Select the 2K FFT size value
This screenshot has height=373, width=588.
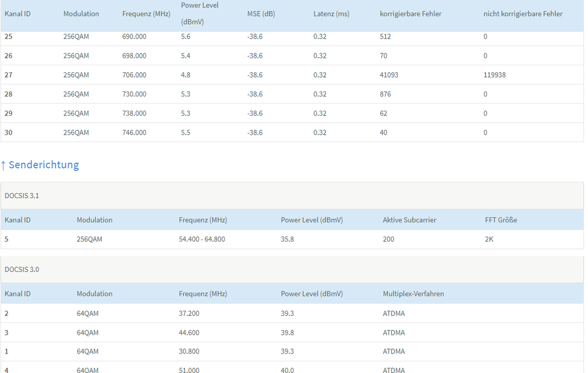[489, 239]
